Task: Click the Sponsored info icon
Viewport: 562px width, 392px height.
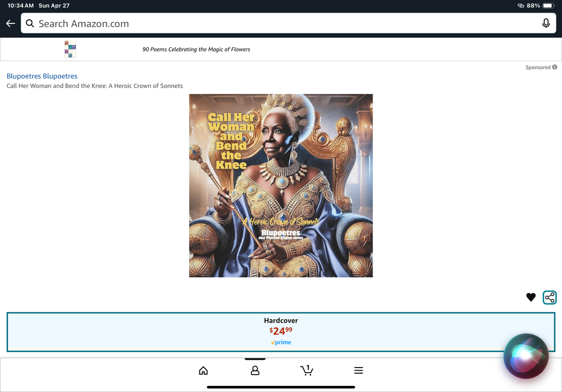Action: [555, 67]
